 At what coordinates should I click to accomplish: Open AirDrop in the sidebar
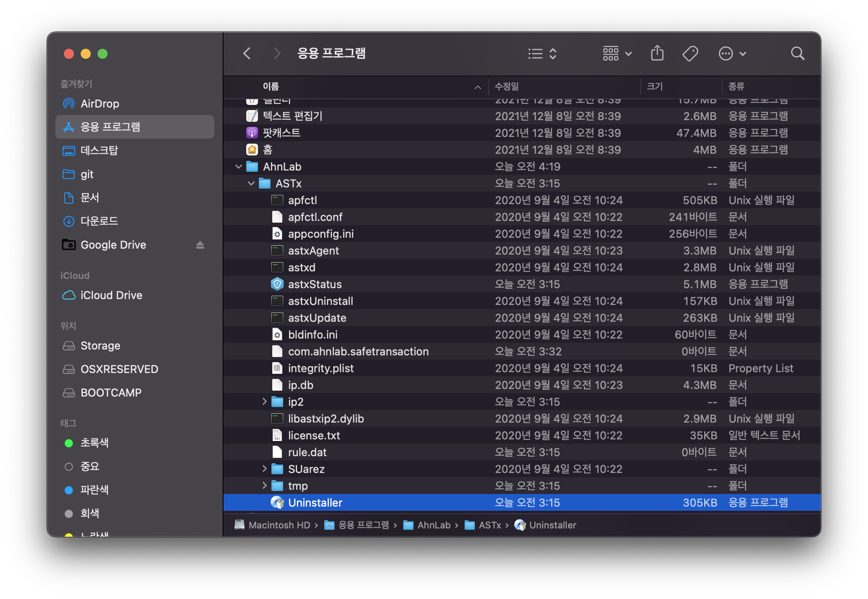tap(100, 104)
